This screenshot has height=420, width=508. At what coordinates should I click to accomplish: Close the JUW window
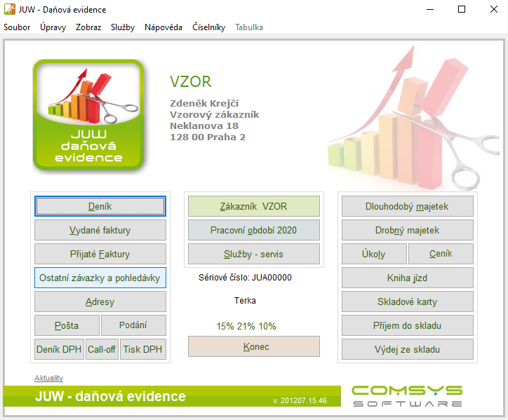[x=494, y=9]
